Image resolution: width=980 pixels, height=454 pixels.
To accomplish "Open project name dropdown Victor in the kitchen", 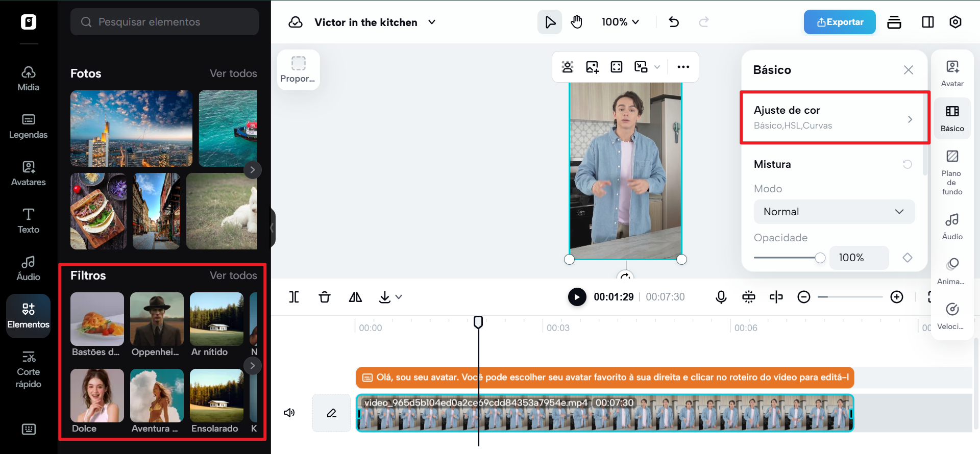I will pos(375,22).
